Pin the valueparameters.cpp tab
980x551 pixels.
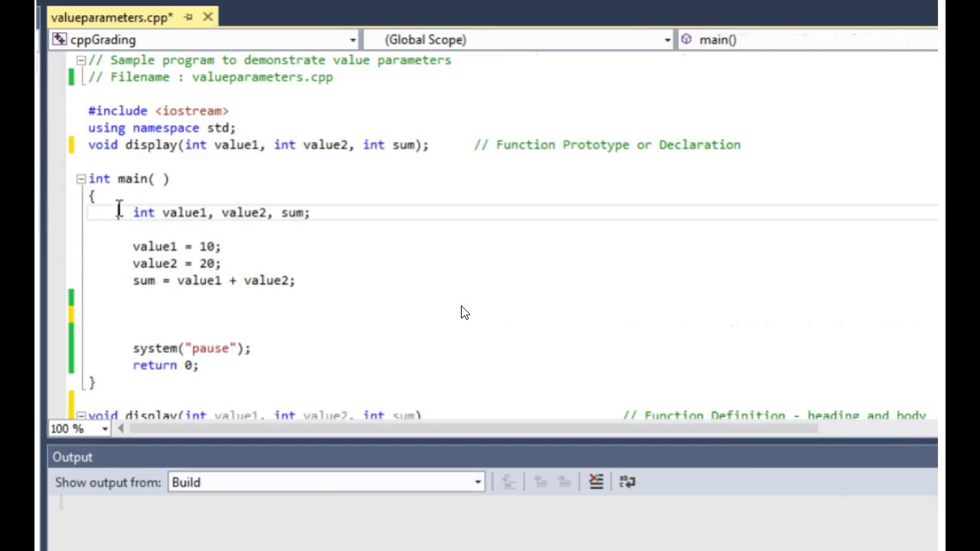(x=188, y=17)
